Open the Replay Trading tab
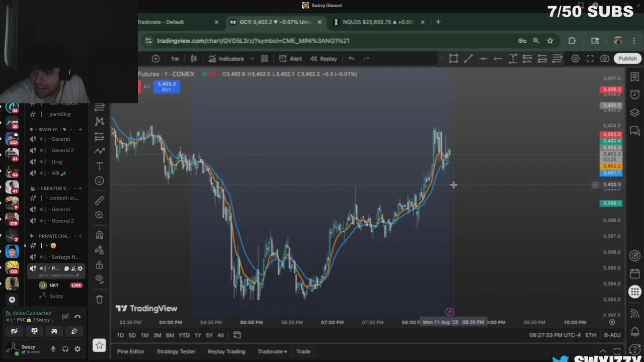Screen dimensions: 644x362 [x=226, y=351]
